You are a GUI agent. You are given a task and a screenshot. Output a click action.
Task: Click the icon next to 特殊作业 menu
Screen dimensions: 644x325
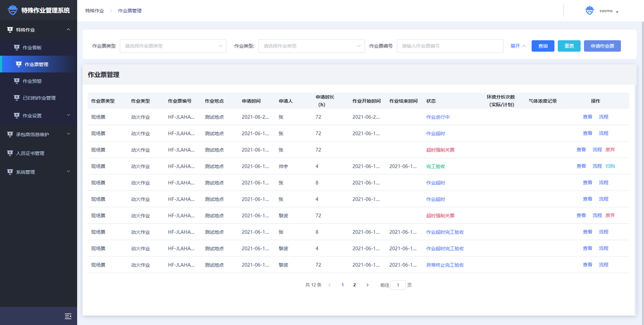(10, 30)
